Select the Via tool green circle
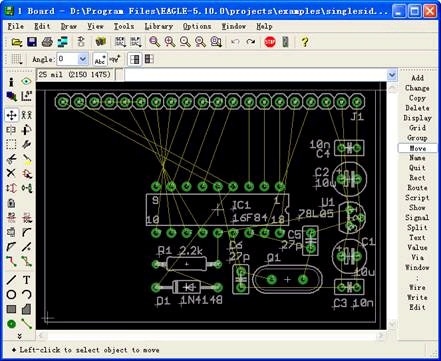441x361 pixels. coord(11,324)
